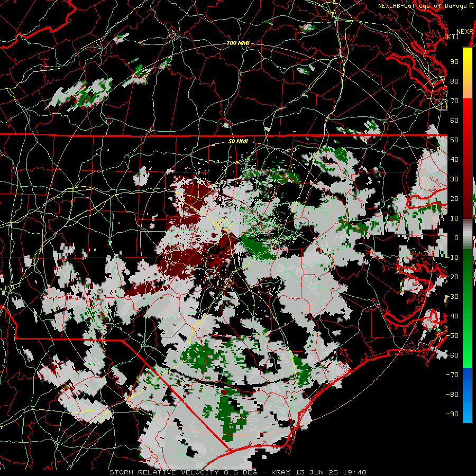Click the 50 value on velocity scale
This screenshot has height=476, width=476.
454,140
